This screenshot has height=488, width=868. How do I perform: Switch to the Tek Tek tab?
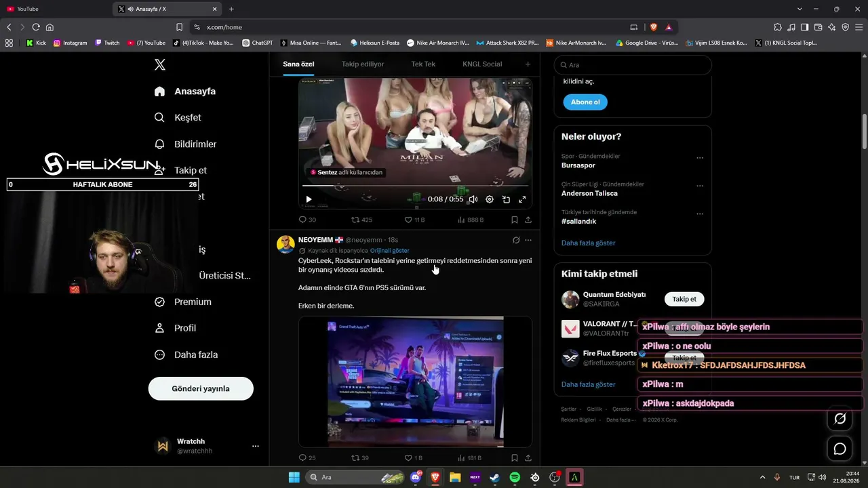(x=423, y=64)
